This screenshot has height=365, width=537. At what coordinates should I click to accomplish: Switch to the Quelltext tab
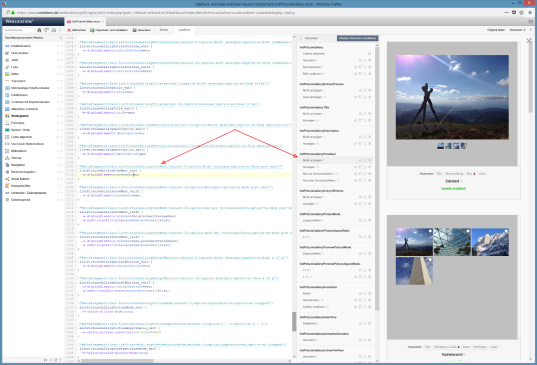point(184,30)
